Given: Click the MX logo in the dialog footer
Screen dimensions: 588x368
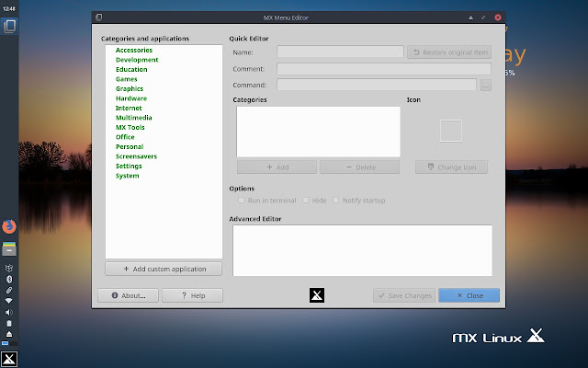Looking at the screenshot, I should click(x=317, y=295).
